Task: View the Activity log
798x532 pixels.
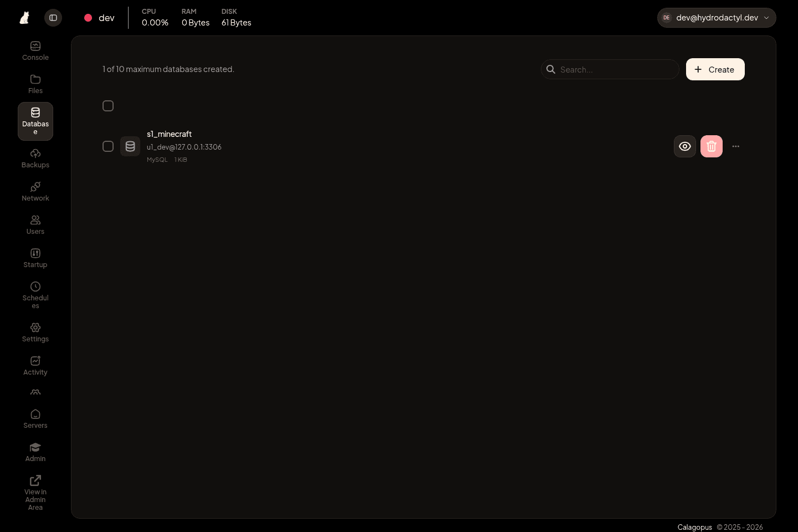Action: pos(35,366)
